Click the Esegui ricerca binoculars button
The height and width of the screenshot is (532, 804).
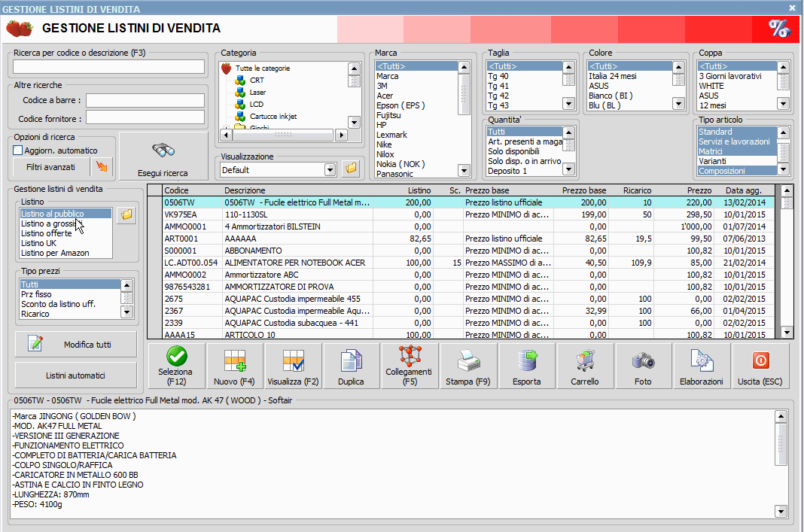click(163, 157)
